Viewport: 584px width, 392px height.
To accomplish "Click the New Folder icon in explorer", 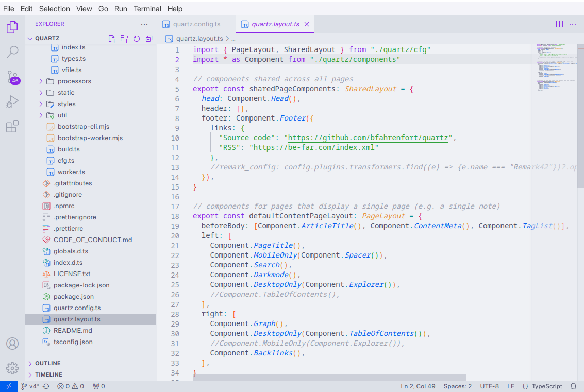I will click(x=124, y=39).
